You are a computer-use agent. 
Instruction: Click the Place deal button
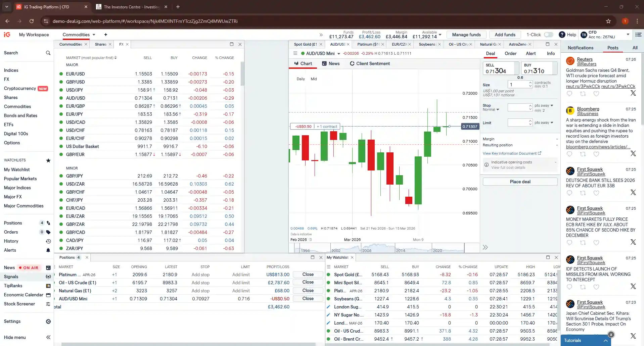(520, 182)
